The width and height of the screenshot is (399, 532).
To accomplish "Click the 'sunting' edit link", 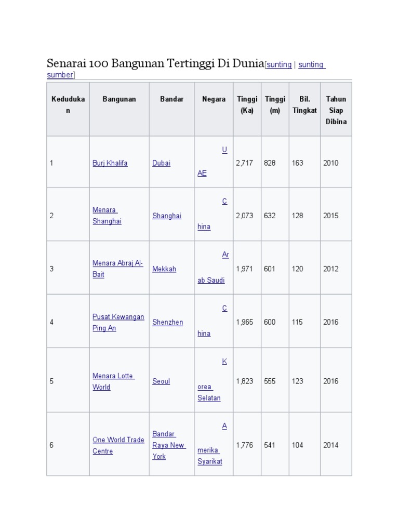I will pyautogui.click(x=279, y=65).
